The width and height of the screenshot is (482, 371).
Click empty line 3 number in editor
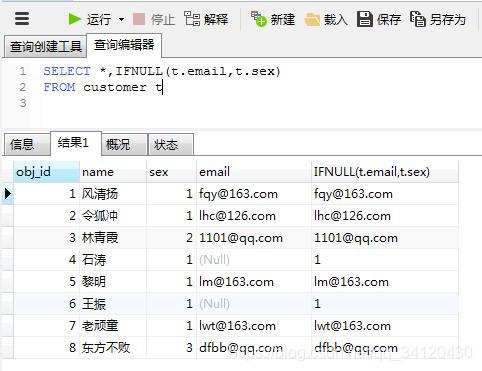[22, 103]
